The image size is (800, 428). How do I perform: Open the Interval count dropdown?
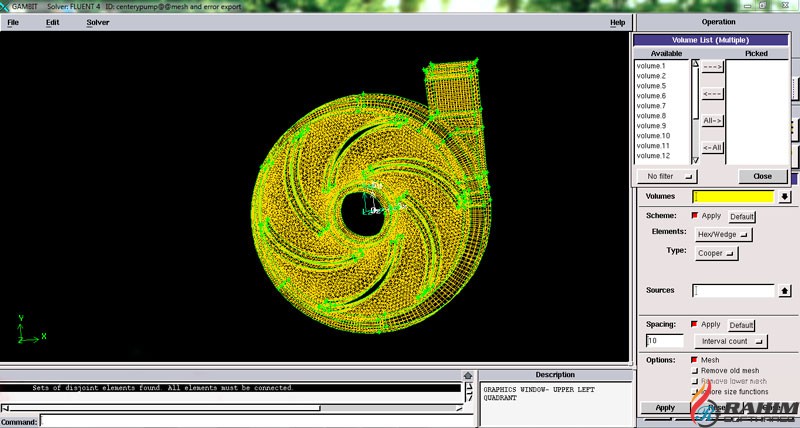732,341
